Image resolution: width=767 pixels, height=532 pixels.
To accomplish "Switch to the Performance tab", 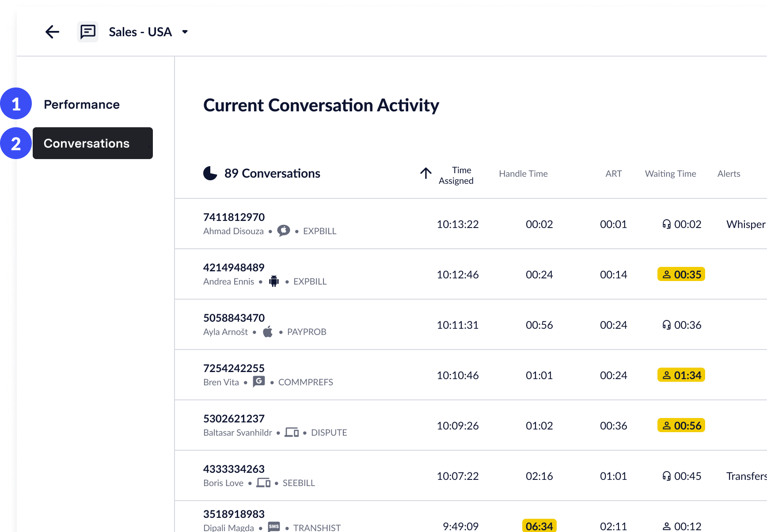I will [82, 104].
